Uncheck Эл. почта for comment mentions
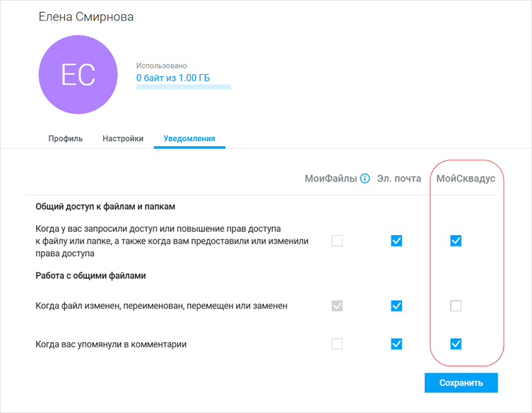 click(x=396, y=345)
